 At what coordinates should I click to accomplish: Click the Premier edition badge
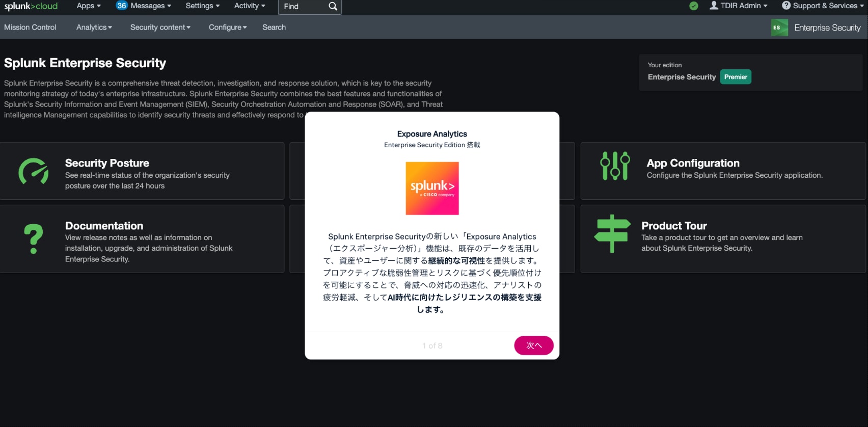pos(736,77)
